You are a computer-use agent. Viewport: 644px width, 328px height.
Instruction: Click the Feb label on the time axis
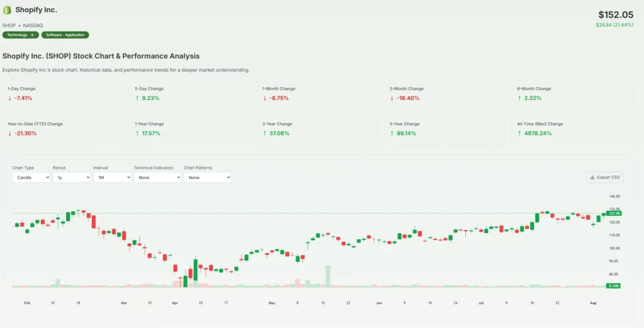[x=27, y=303]
